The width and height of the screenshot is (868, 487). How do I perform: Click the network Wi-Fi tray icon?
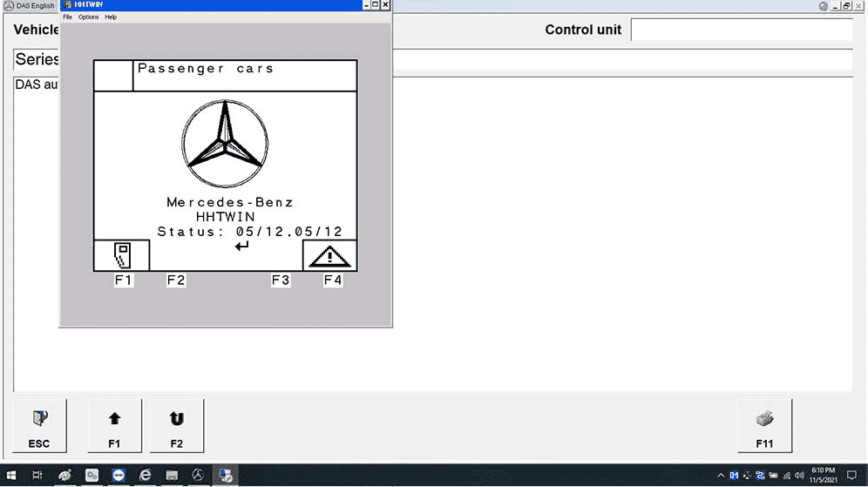(787, 476)
